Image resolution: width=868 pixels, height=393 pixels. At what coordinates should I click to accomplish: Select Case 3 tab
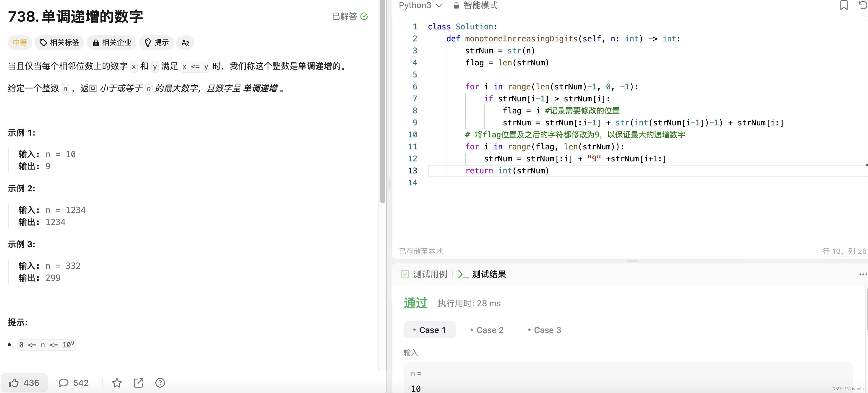544,330
